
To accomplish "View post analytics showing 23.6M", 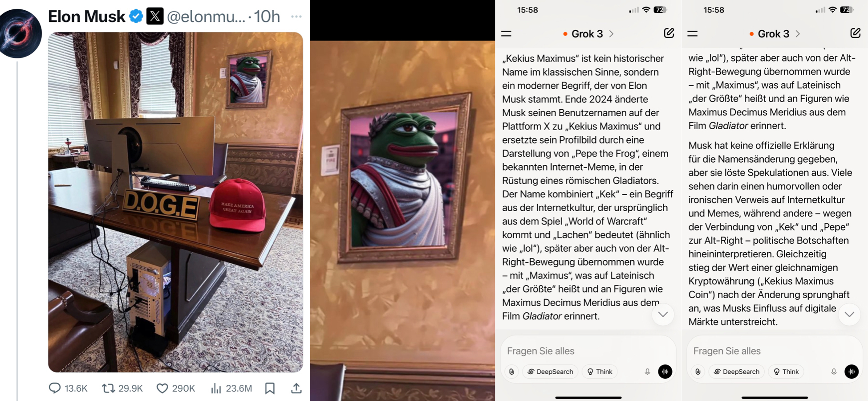I will pos(231,388).
